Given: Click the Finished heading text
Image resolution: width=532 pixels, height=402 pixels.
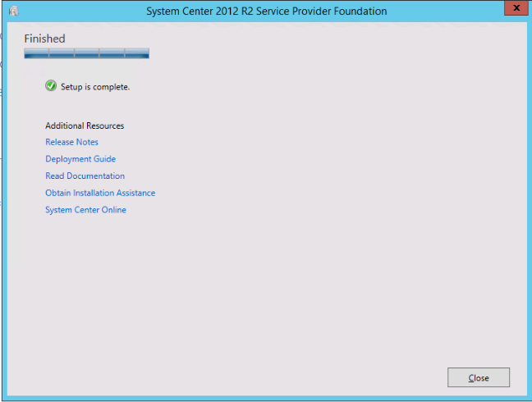Looking at the screenshot, I should click(x=44, y=39).
